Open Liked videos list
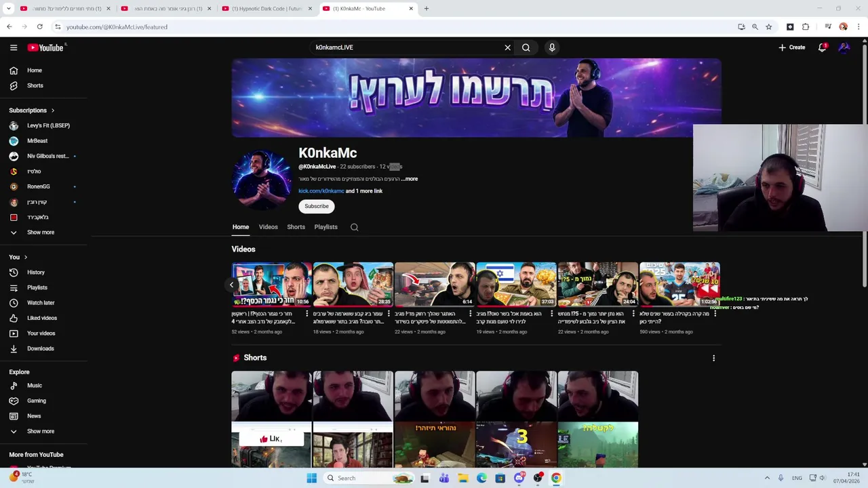 (x=43, y=318)
